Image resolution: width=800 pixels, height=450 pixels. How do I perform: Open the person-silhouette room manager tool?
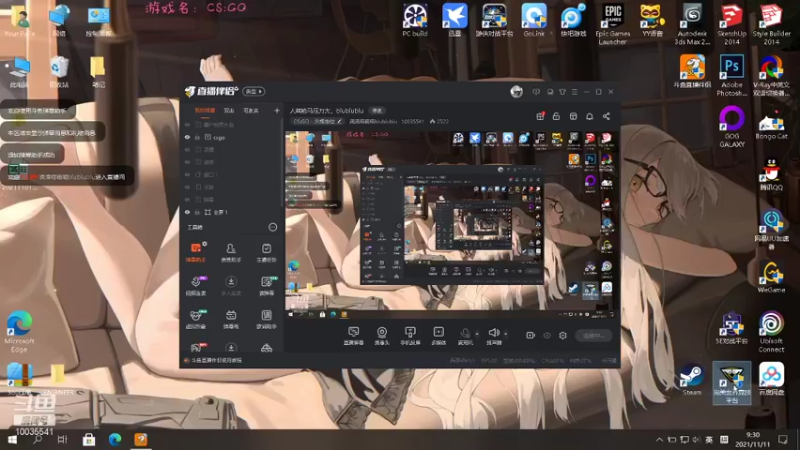point(231,252)
